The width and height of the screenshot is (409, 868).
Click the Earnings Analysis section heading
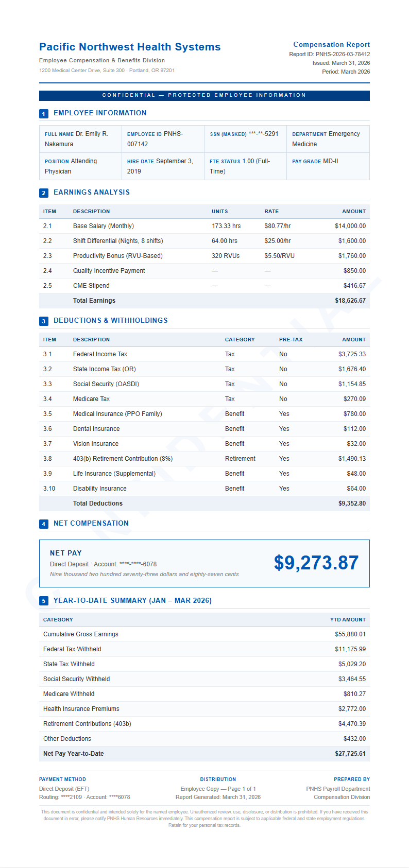[x=92, y=193]
